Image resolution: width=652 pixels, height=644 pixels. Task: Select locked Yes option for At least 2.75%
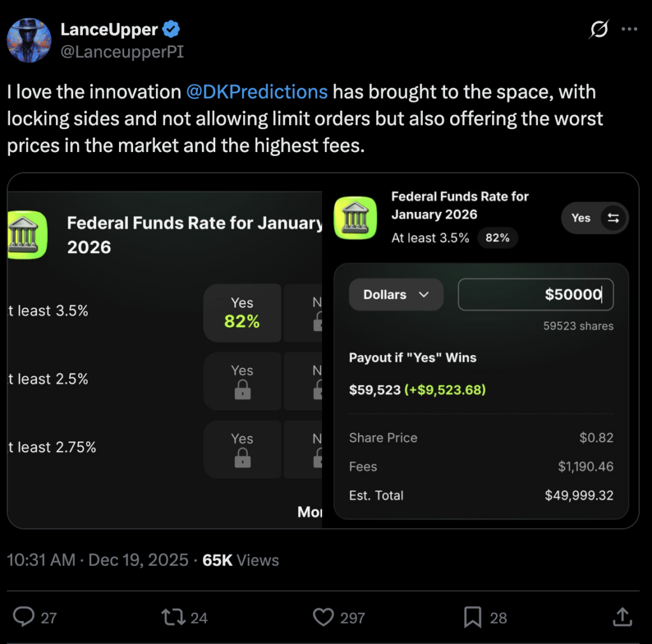click(x=242, y=449)
